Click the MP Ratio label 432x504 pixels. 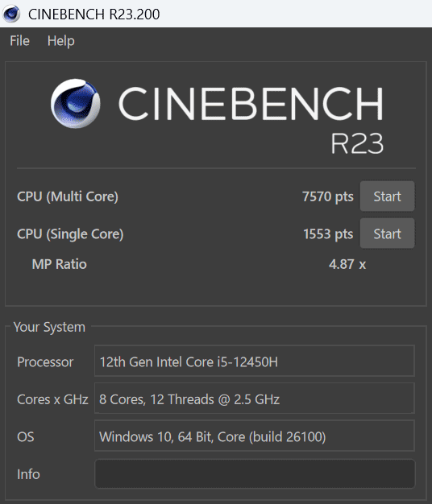point(59,264)
